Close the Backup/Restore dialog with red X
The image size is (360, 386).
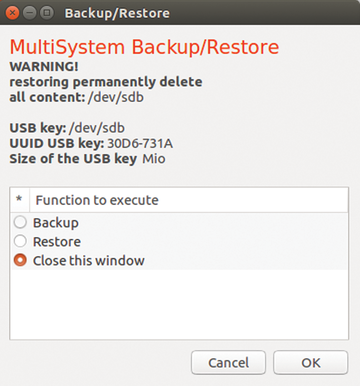(13, 13)
